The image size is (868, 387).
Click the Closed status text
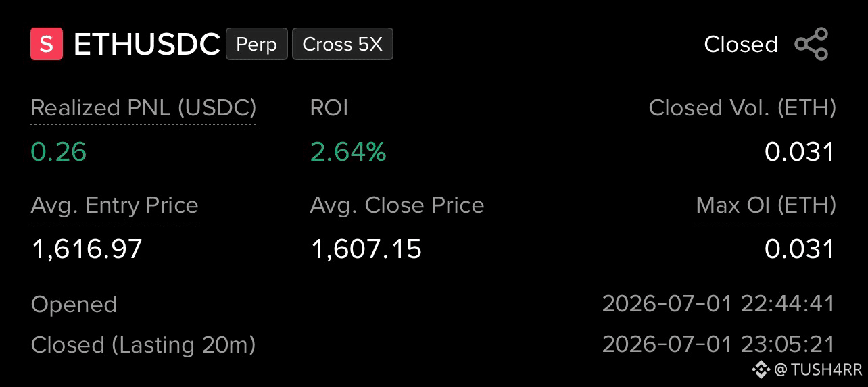(741, 45)
